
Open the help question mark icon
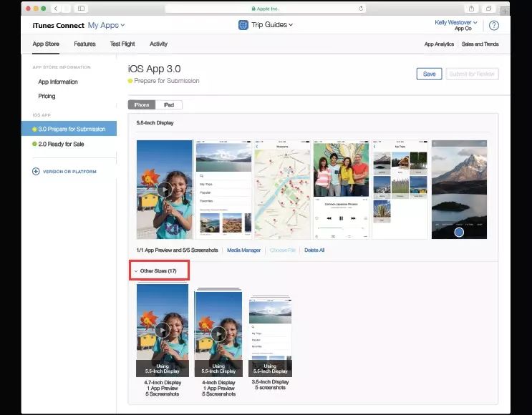point(494,26)
